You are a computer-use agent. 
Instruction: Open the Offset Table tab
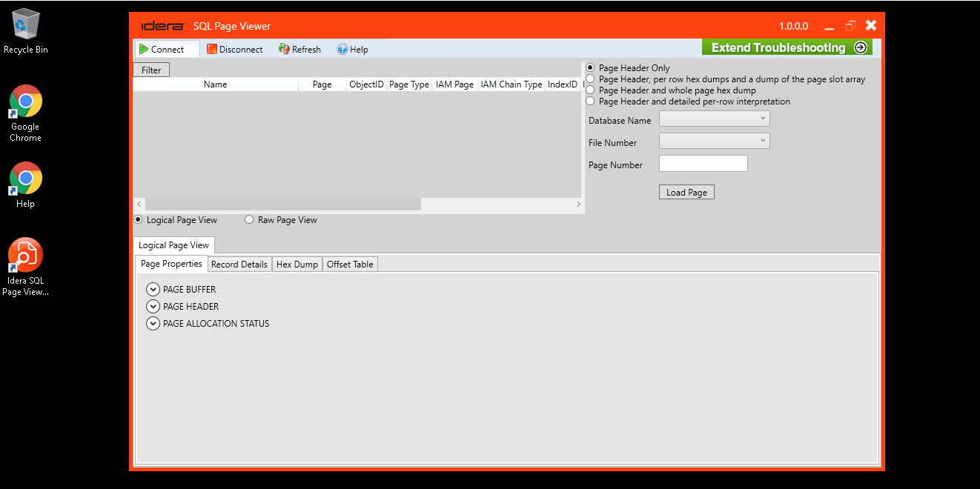(x=349, y=264)
